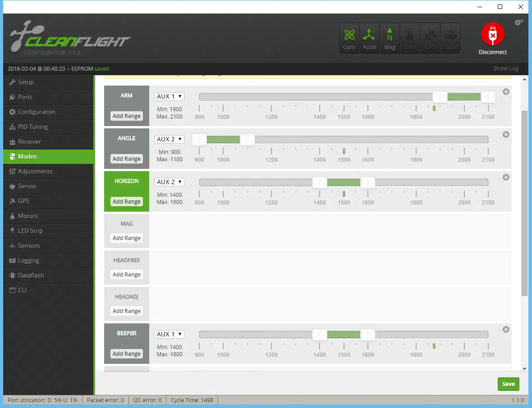Click the Gyro sensor status icon

(349, 38)
